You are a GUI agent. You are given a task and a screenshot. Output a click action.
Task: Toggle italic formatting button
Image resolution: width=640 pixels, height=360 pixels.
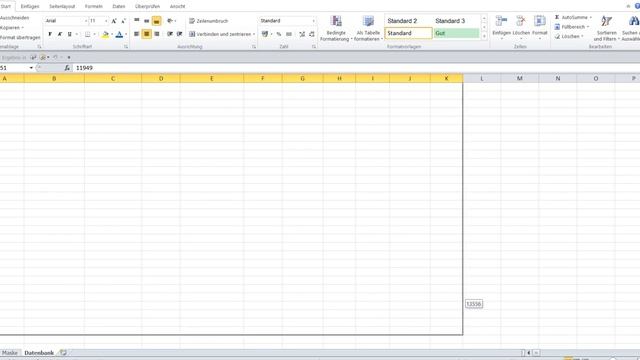coord(60,34)
